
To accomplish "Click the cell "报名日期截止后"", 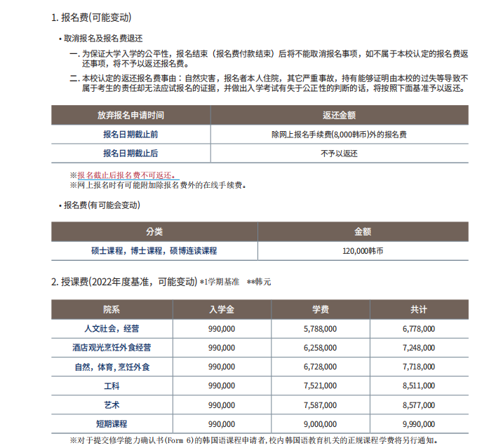I will coord(130,154).
